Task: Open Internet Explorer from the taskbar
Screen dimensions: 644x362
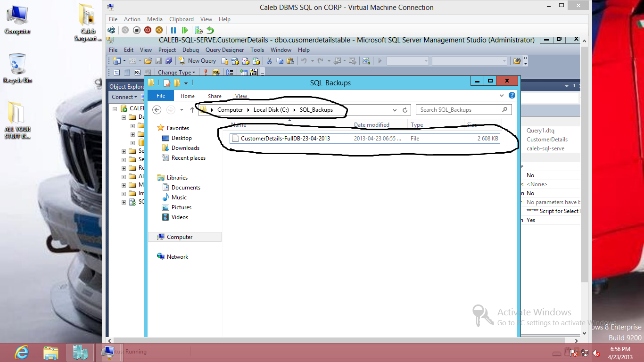Action: (22, 352)
